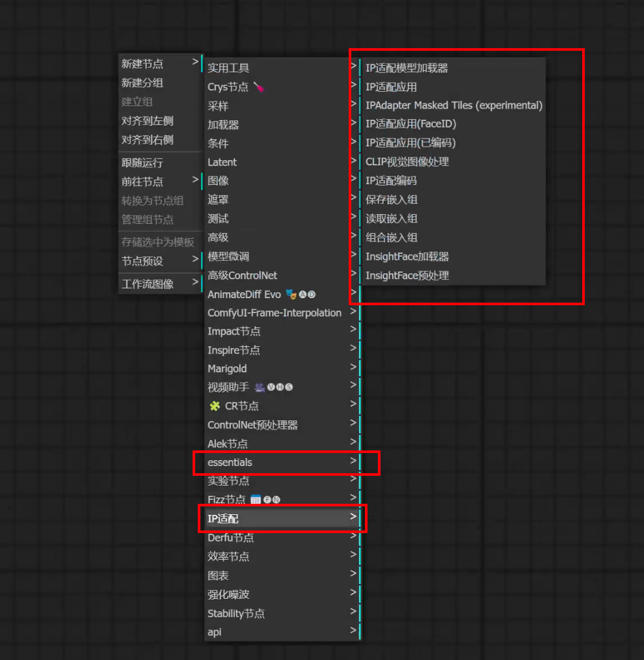Image resolution: width=644 pixels, height=660 pixels.
Task: Add IPAdapter Masked Tiles (experimental) node
Action: click(x=453, y=105)
